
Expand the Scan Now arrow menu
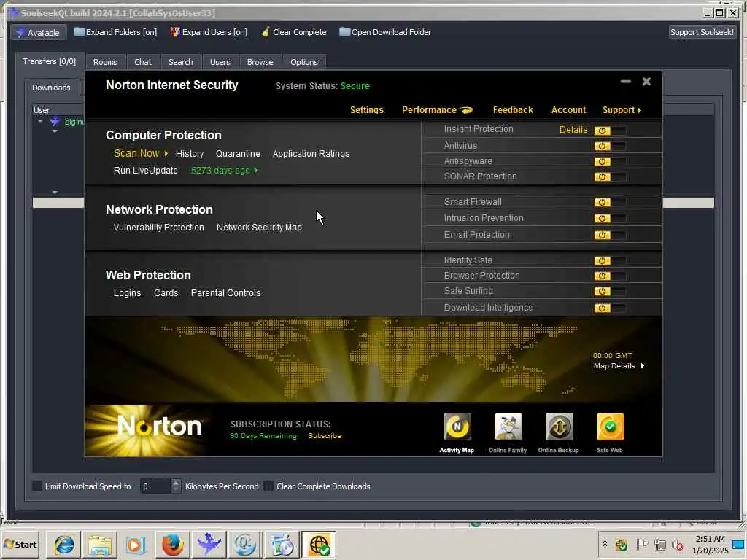pos(166,153)
